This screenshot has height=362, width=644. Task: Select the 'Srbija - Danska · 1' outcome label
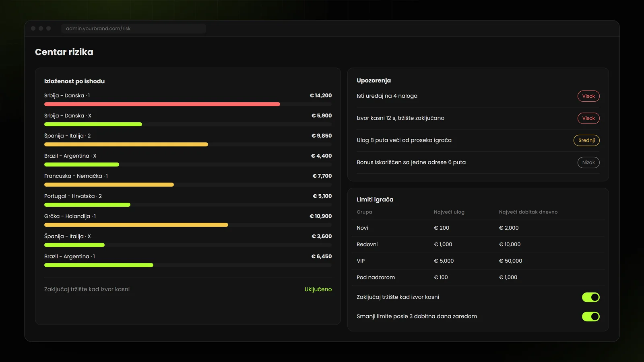67,96
